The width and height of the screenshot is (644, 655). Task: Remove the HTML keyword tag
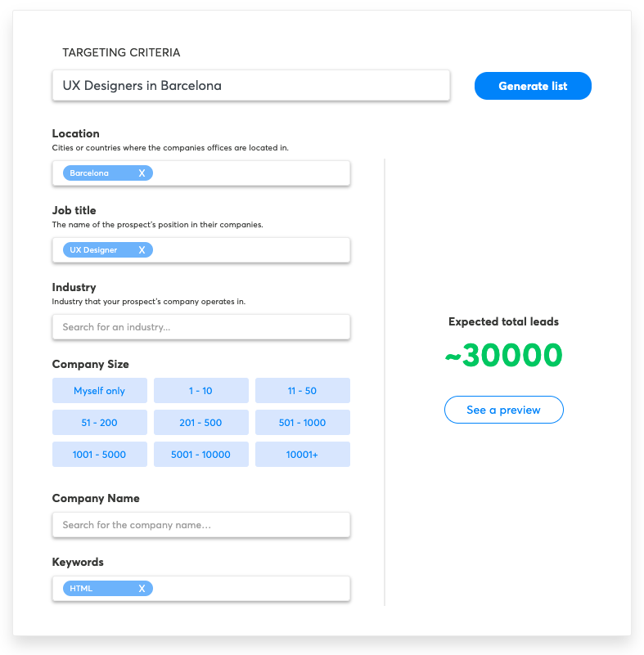point(142,588)
